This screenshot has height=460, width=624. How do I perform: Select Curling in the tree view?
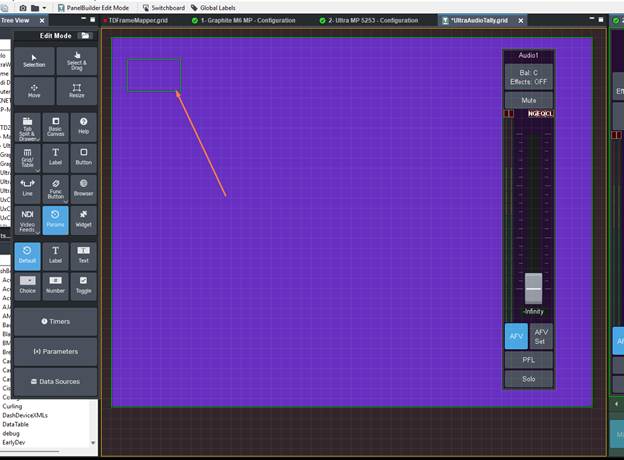12,406
